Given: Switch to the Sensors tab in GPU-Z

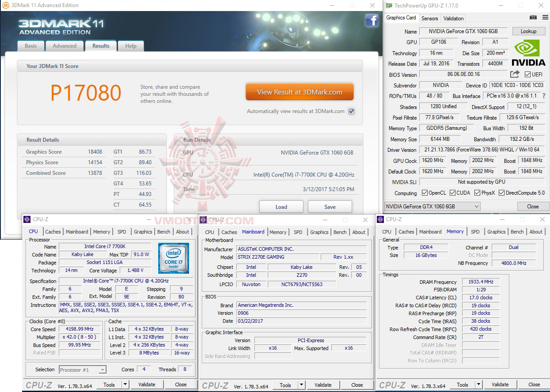Looking at the screenshot, I should pos(429,18).
